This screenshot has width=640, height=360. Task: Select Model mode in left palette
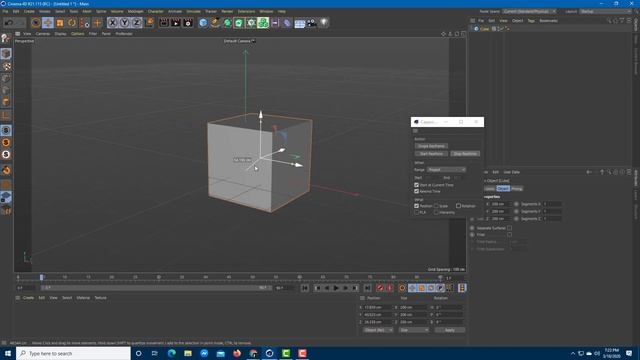click(x=6, y=53)
